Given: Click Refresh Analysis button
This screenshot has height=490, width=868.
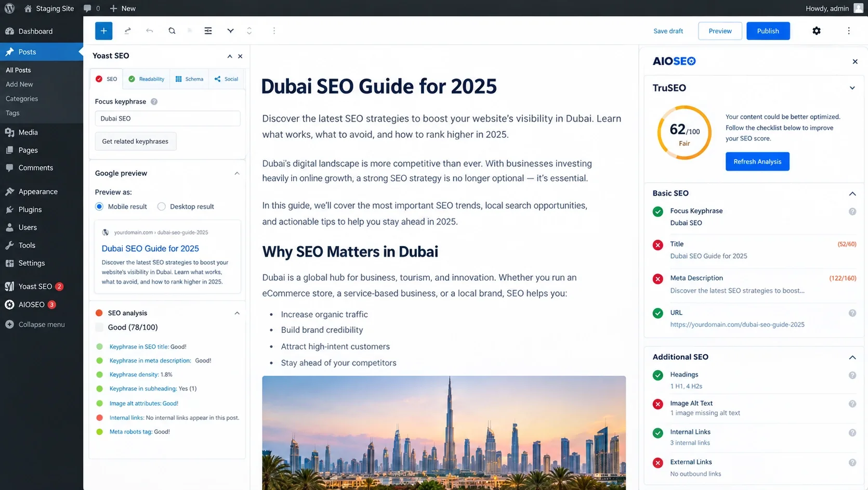Looking at the screenshot, I should tap(757, 161).
